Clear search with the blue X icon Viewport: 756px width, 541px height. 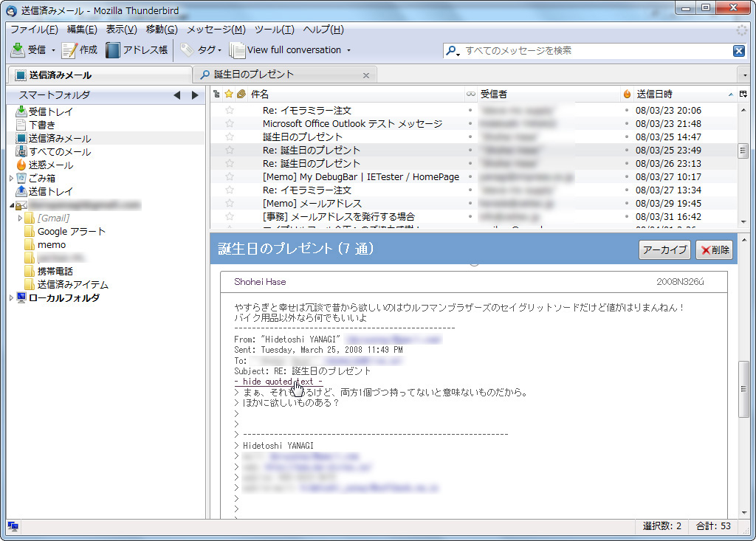(738, 51)
